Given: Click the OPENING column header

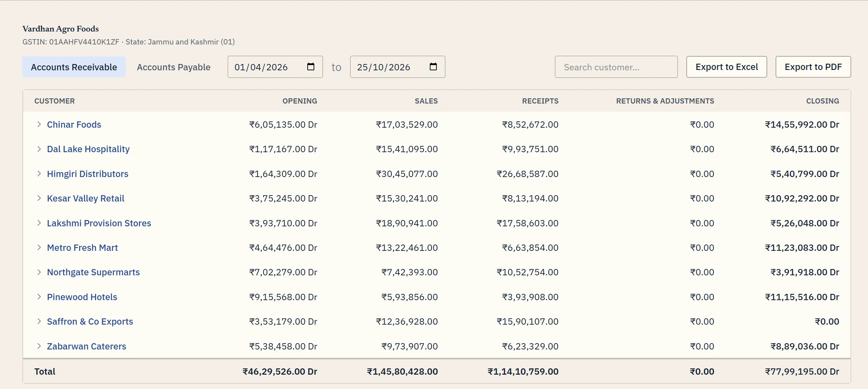Looking at the screenshot, I should coord(300,101).
